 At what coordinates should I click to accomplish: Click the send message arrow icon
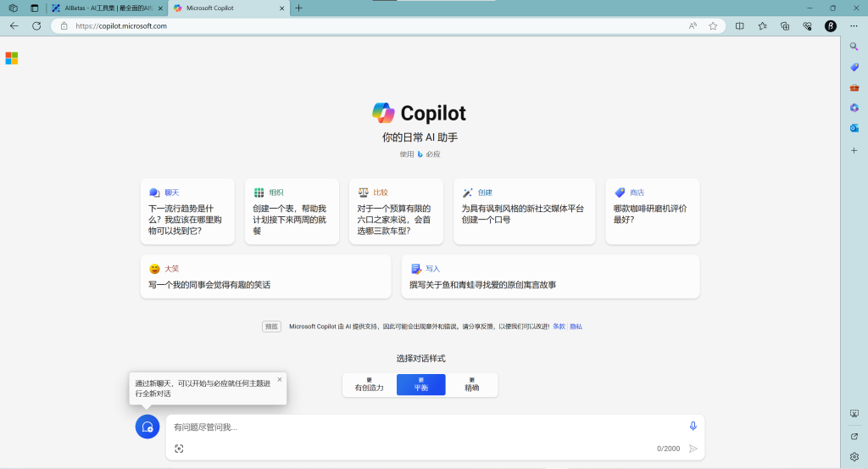tap(693, 449)
